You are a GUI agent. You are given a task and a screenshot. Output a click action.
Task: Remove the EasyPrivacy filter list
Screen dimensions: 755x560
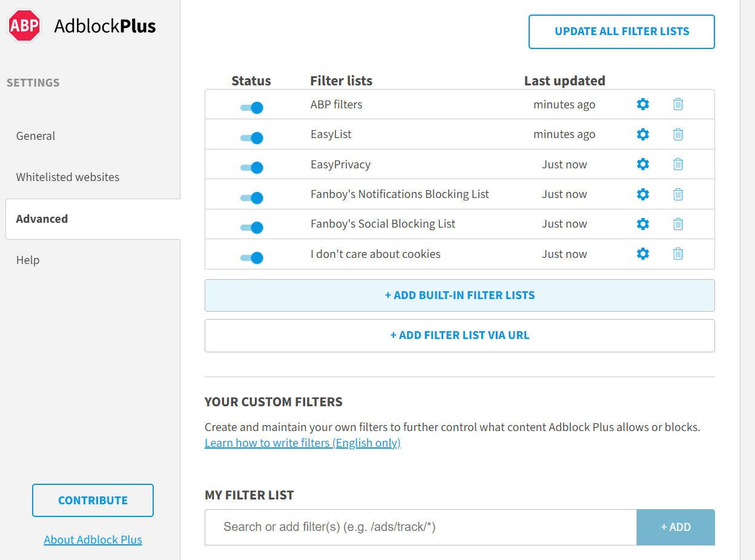click(678, 164)
